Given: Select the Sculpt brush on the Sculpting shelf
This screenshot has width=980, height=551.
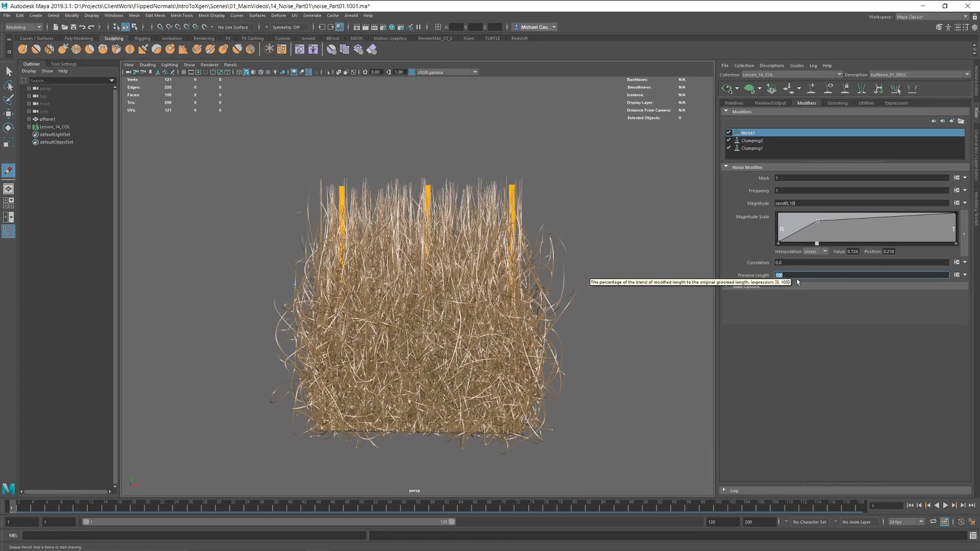Looking at the screenshot, I should coord(22,49).
